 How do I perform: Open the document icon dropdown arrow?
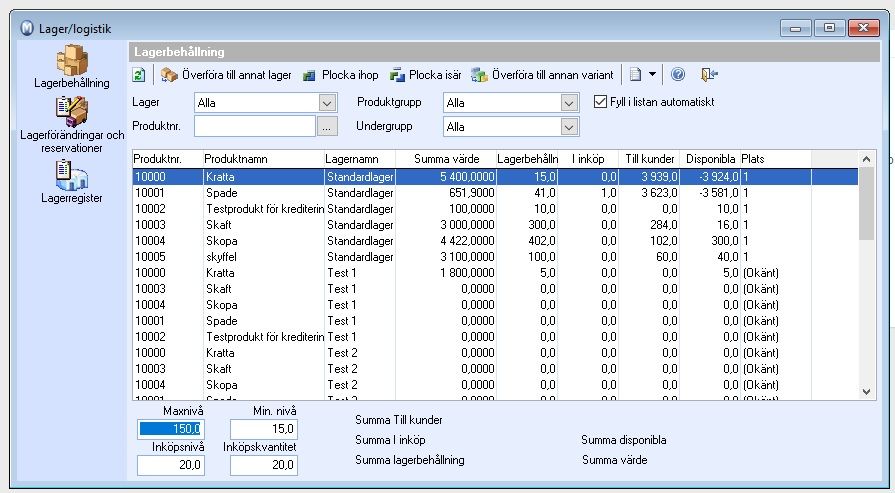coord(652,74)
